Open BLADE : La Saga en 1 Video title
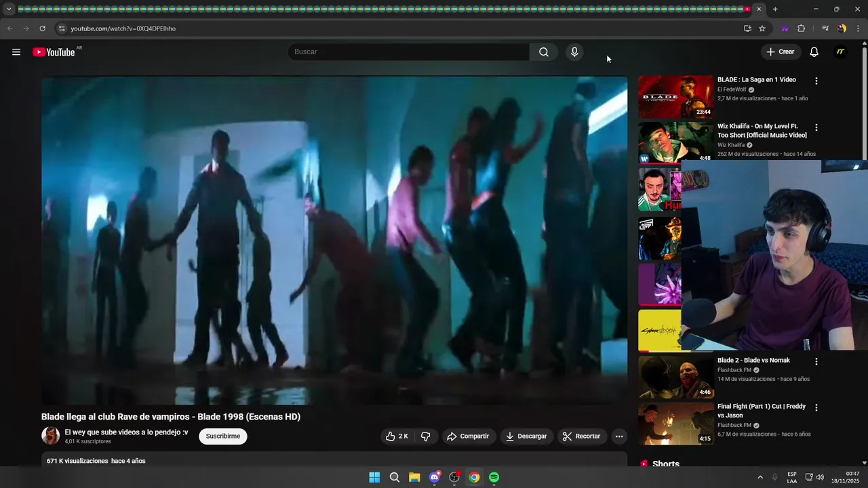The width and height of the screenshot is (868, 488). (x=757, y=80)
